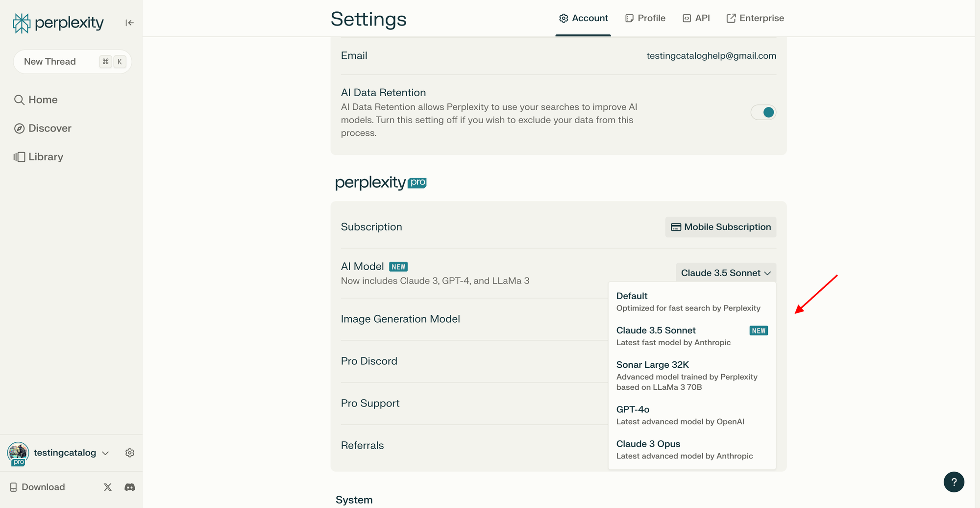Click the Perplexity logo in sidebar
The image size is (980, 508).
click(58, 23)
